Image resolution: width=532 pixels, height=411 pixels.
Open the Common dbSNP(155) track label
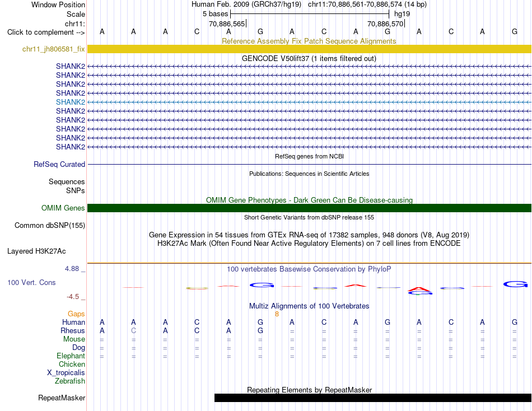click(x=49, y=225)
